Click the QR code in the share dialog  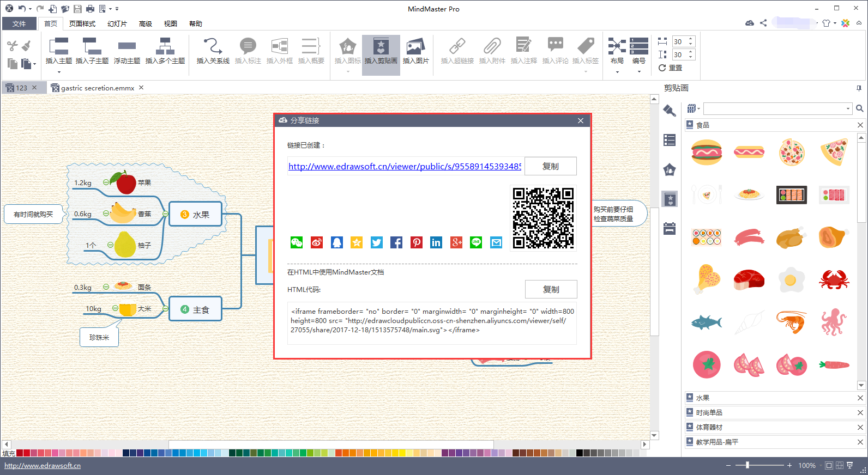click(543, 218)
